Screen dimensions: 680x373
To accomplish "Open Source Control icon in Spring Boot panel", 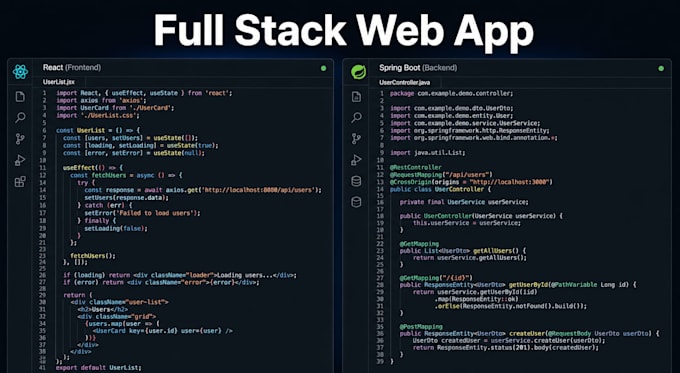I will click(356, 139).
